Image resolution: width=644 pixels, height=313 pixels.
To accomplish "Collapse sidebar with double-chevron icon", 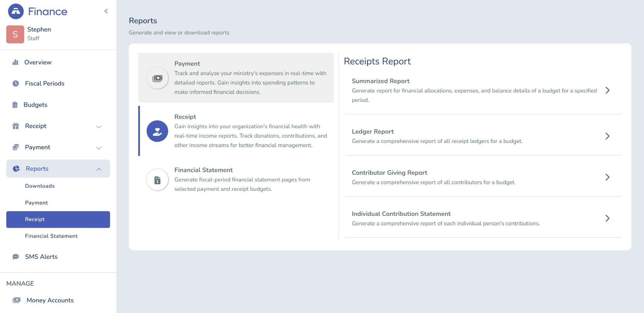I will 106,11.
